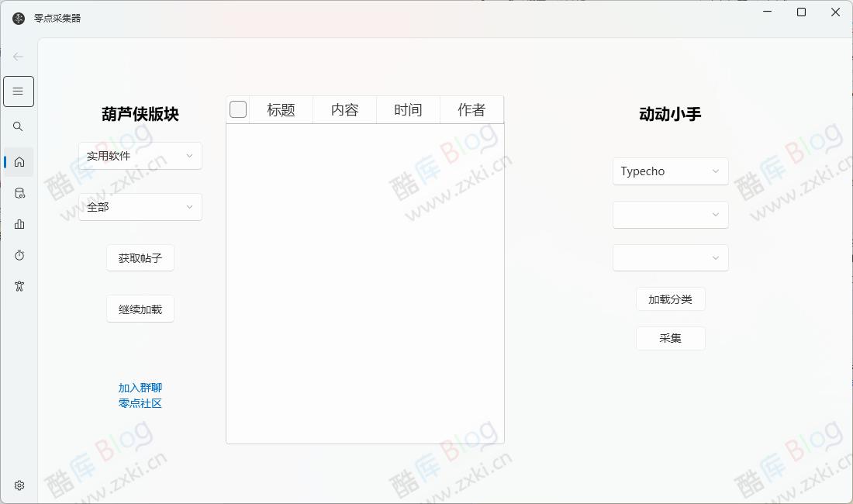The height and width of the screenshot is (504, 853).
Task: Open the Typecho target dropdown
Action: pyautogui.click(x=670, y=171)
